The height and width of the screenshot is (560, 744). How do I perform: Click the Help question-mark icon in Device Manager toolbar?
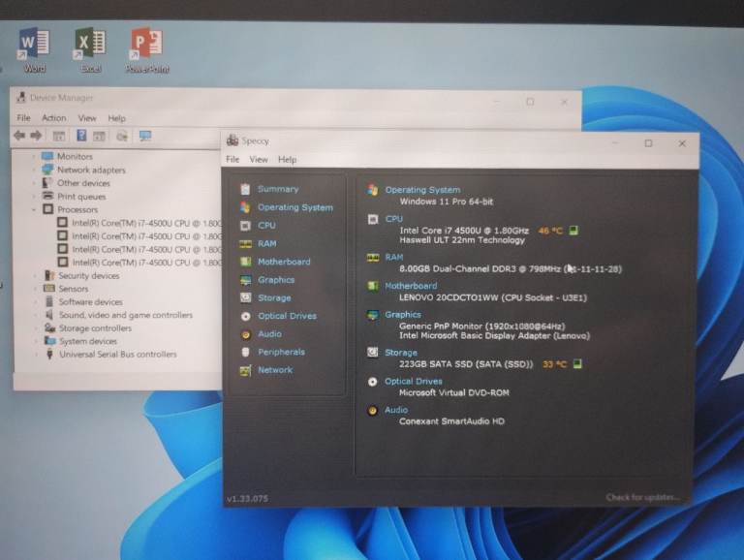[81, 136]
